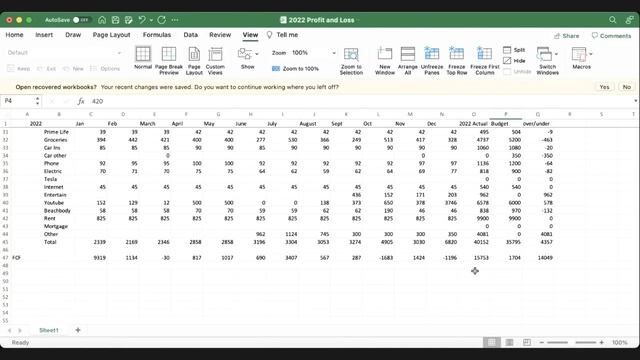Click Freeze First Column
Viewport: 640px width, 360px height.
pyautogui.click(x=484, y=60)
